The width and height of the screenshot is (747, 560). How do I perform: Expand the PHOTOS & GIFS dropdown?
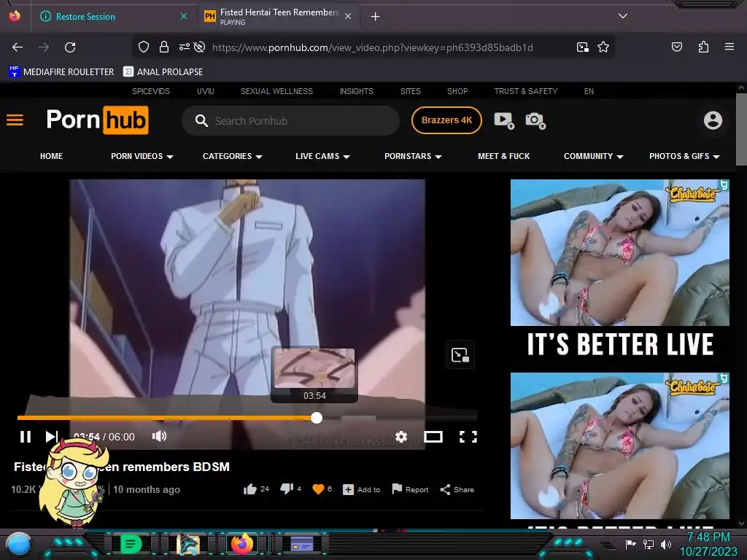684,156
